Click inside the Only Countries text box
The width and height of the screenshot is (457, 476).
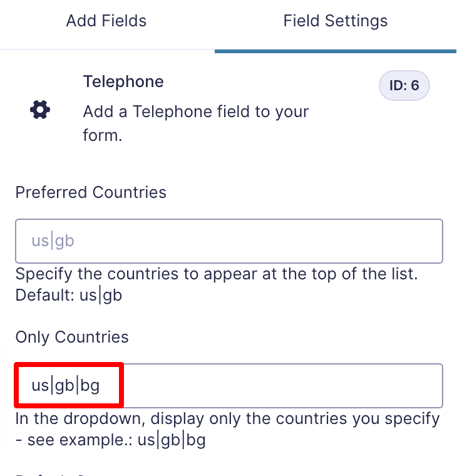(x=229, y=386)
